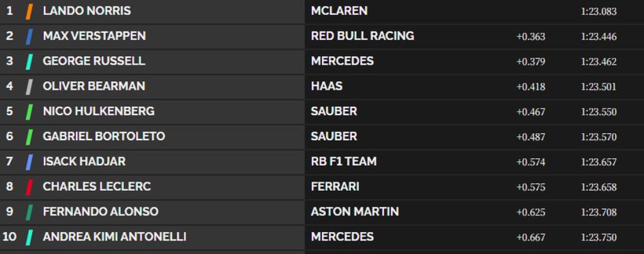
Task: Click the +0.418 gap for Bearman
Action: [x=530, y=87]
